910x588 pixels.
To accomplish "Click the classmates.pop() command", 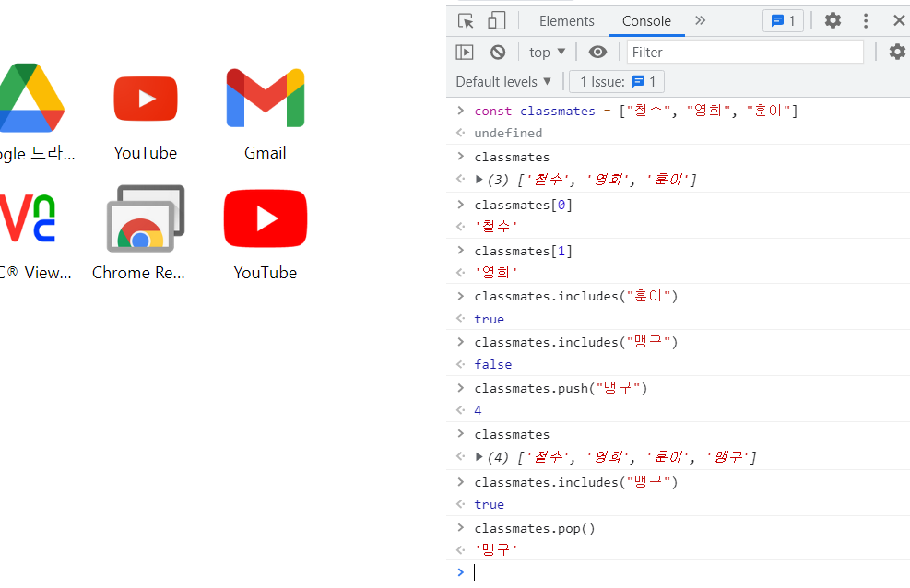I will tap(535, 529).
